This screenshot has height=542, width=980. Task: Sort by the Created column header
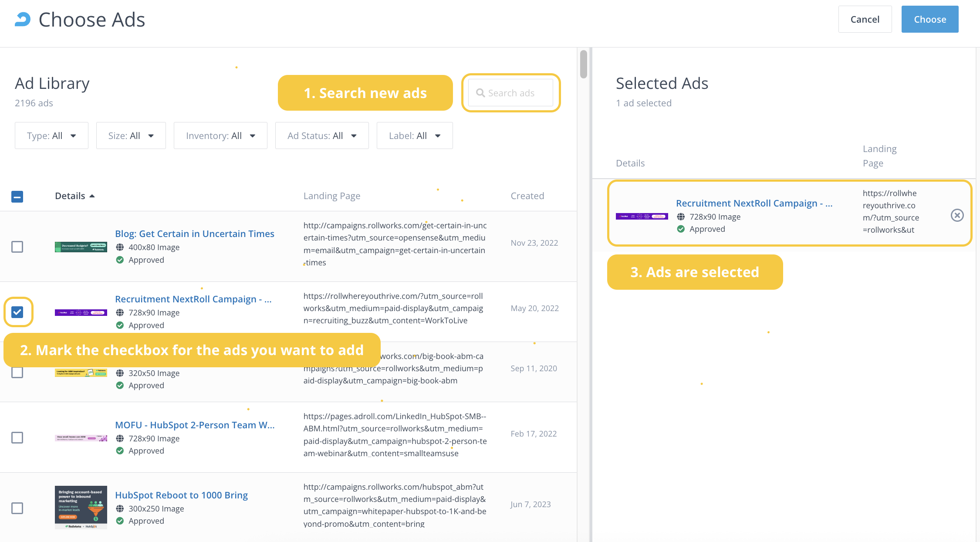click(x=527, y=196)
